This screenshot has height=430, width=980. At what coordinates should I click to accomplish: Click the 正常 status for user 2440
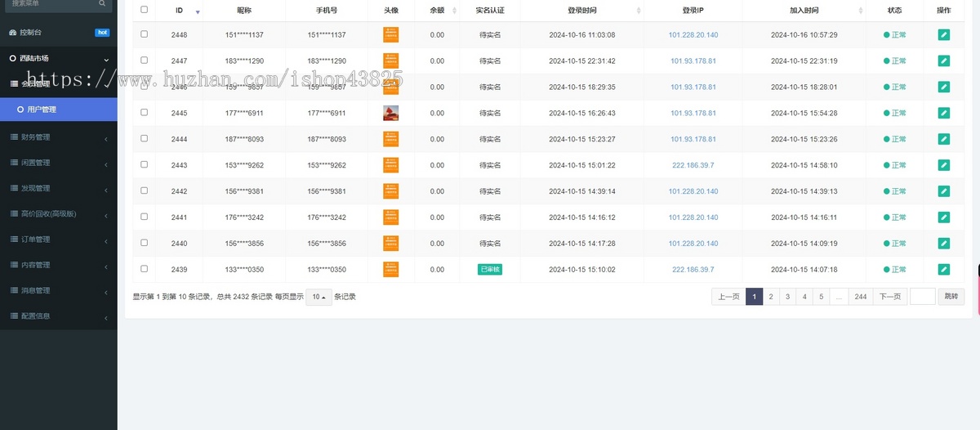click(x=895, y=244)
